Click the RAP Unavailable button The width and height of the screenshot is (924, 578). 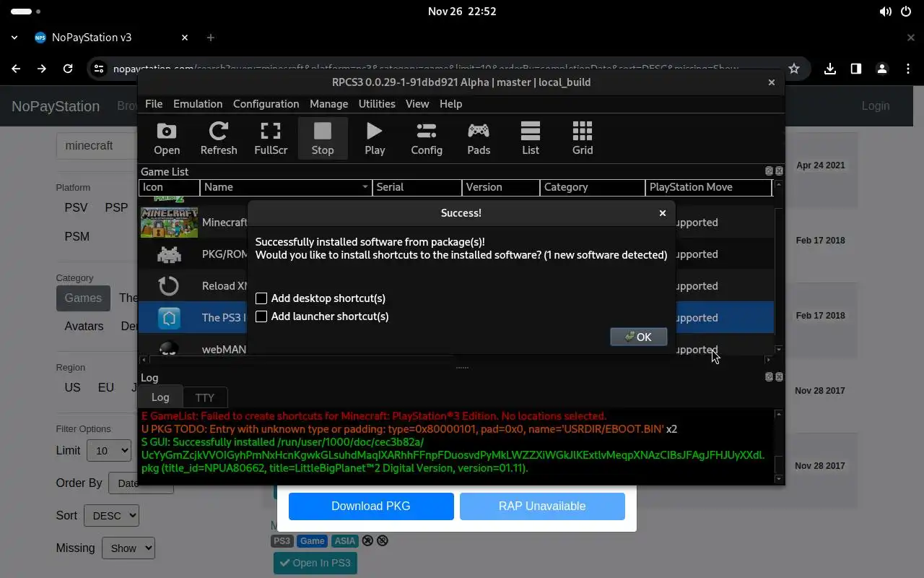click(x=542, y=506)
